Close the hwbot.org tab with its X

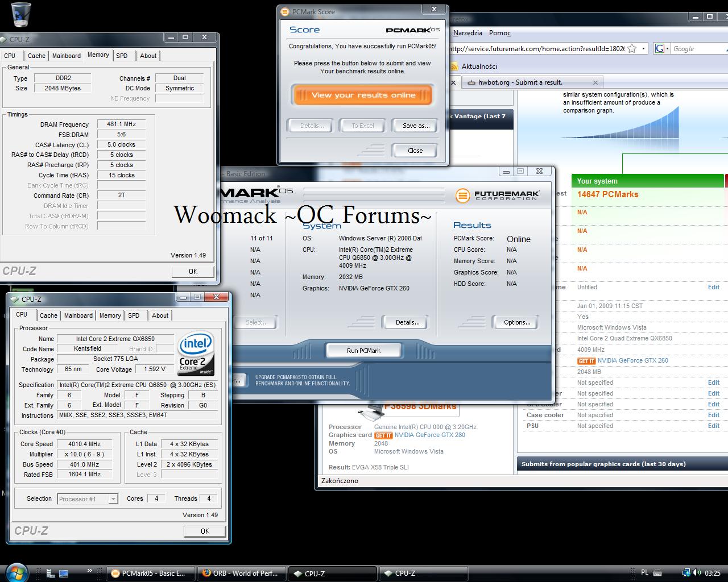coord(595,82)
